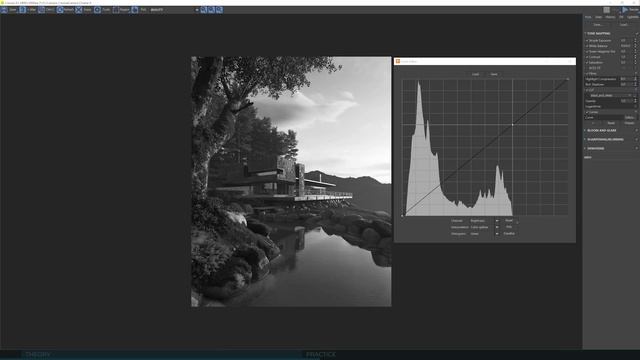Click the Max copy-to-3ds-Max toolbar icon
Screen dimensions: 640x360
[23, 10]
